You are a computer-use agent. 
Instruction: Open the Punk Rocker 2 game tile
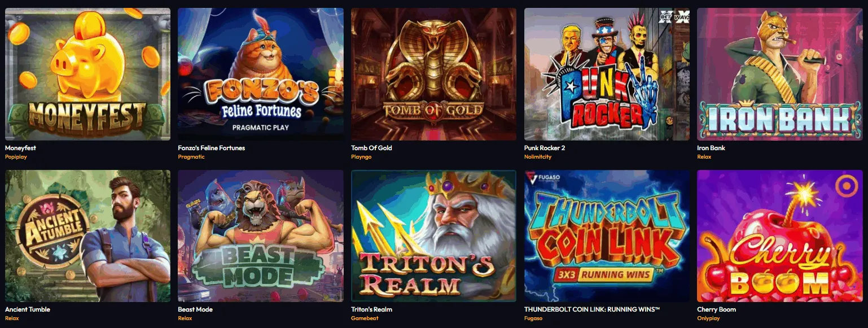[607, 74]
